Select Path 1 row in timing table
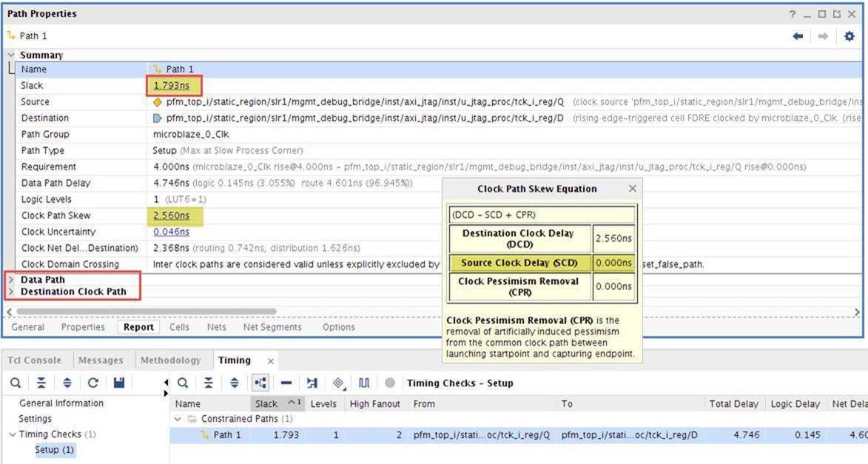 [519, 435]
